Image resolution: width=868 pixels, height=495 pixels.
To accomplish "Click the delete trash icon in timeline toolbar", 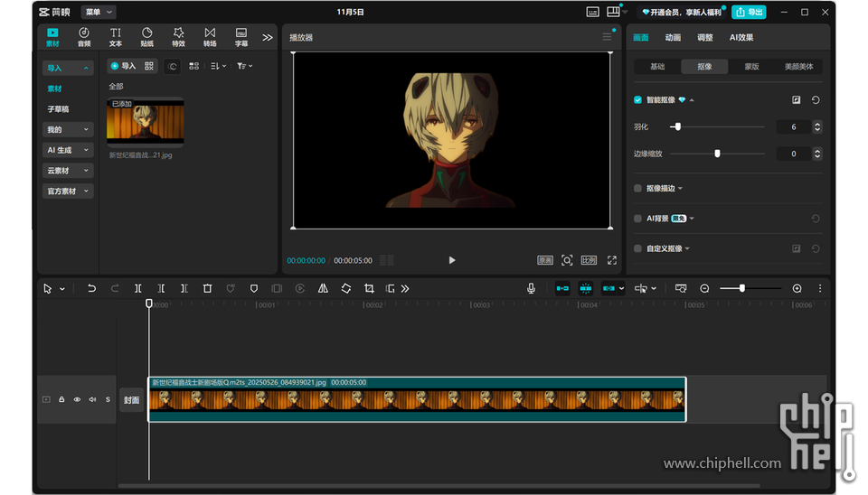I will click(x=207, y=288).
